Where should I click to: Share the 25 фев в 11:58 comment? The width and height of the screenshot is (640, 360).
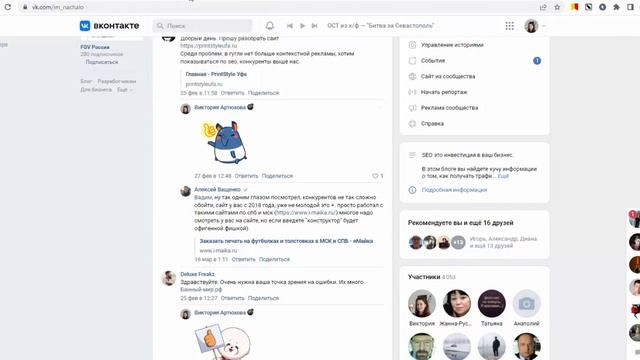pyautogui.click(x=263, y=93)
